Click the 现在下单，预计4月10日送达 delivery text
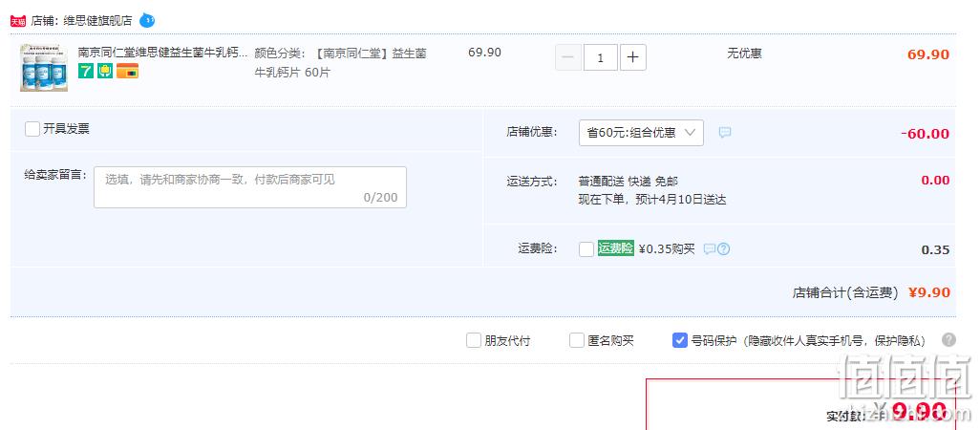 [652, 200]
